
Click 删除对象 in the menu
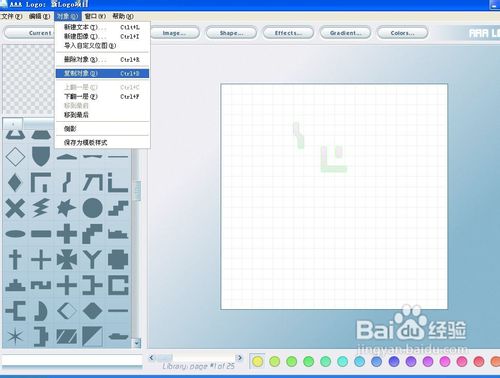(x=102, y=60)
